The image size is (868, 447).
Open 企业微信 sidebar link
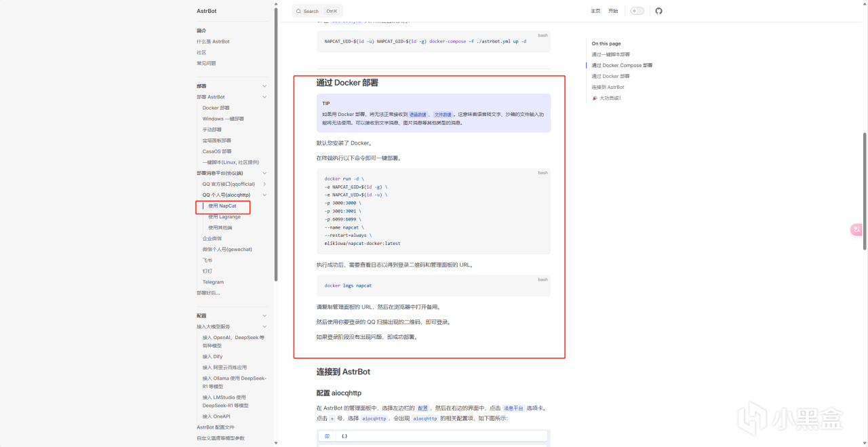(212, 238)
